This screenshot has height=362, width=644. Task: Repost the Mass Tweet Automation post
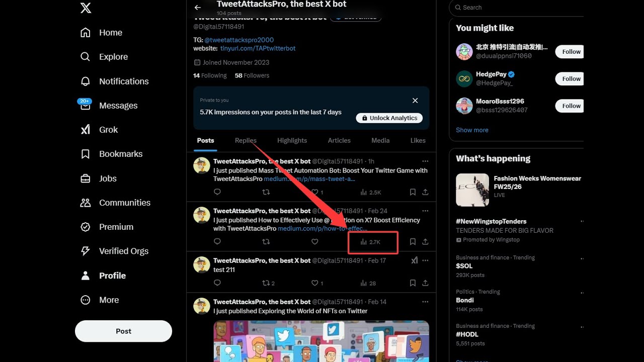pyautogui.click(x=266, y=192)
